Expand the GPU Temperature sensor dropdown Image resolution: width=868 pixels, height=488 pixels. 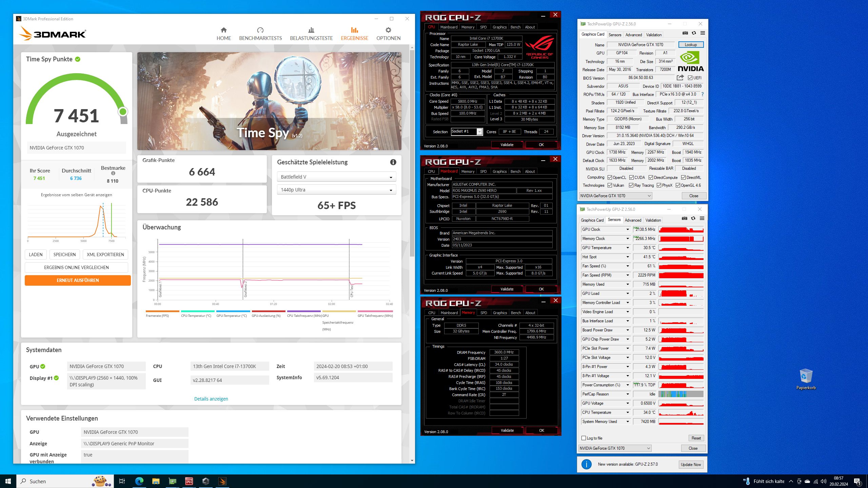click(628, 248)
